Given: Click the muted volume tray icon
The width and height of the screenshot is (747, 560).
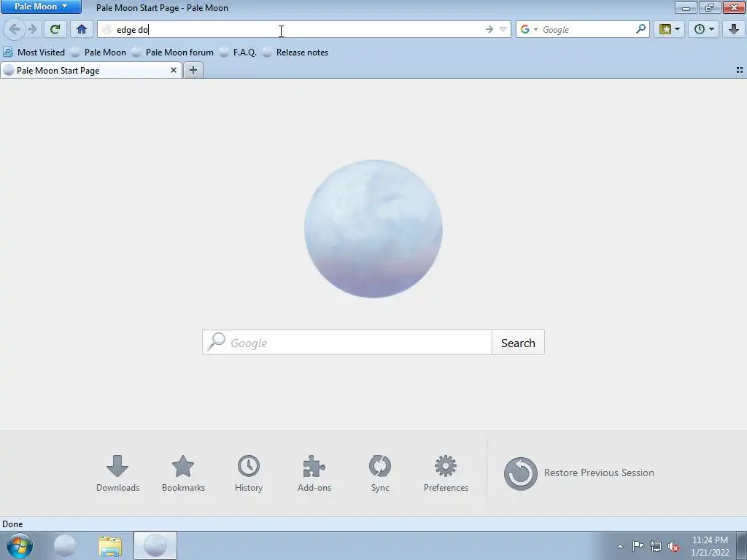Looking at the screenshot, I should tap(673, 546).
